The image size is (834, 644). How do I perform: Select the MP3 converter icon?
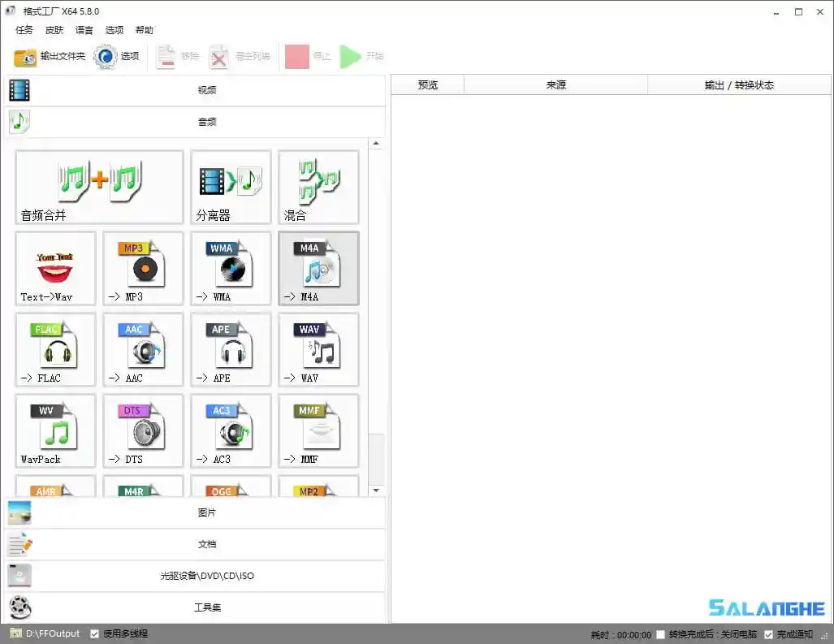click(x=143, y=269)
